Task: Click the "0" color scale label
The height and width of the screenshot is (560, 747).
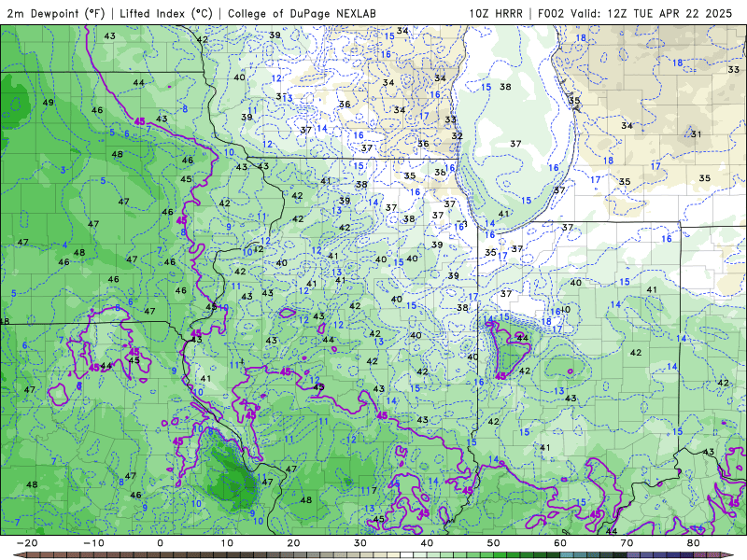Action: pyautogui.click(x=160, y=543)
